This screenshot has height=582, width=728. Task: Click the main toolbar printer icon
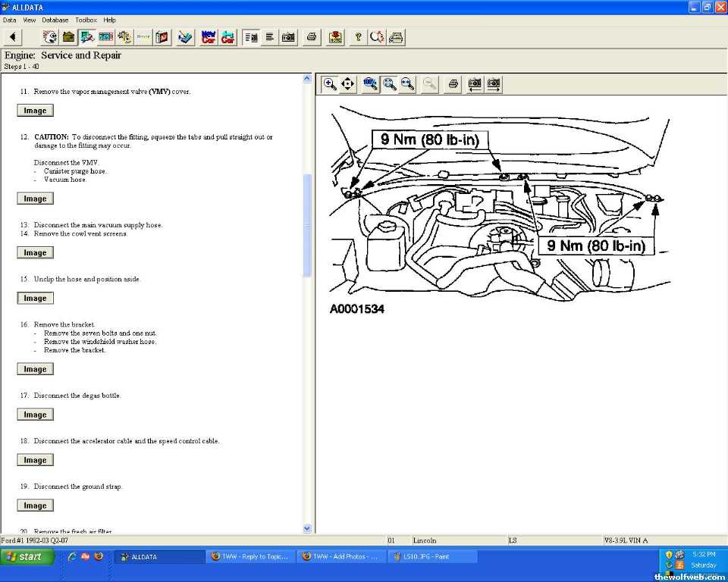coord(312,37)
